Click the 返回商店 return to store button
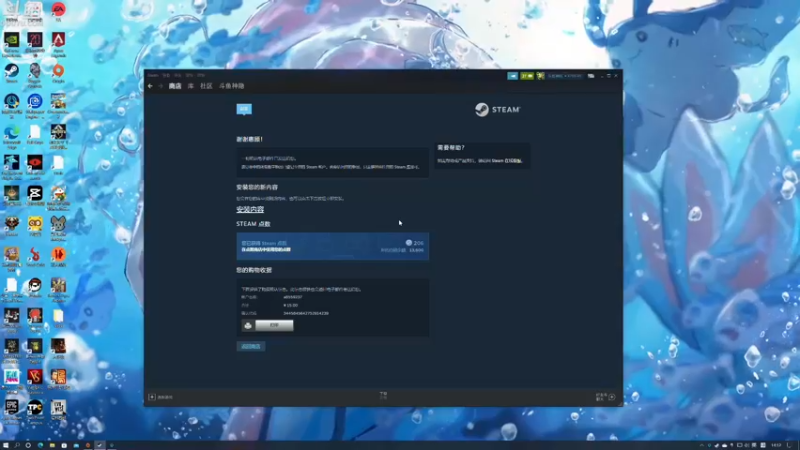This screenshot has height=450, width=800. pos(251,346)
